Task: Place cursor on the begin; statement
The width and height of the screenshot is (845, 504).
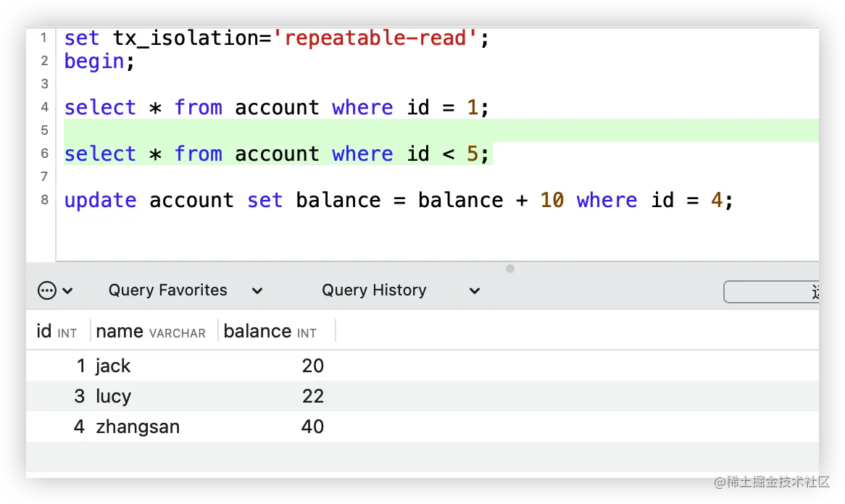Action: 99,62
